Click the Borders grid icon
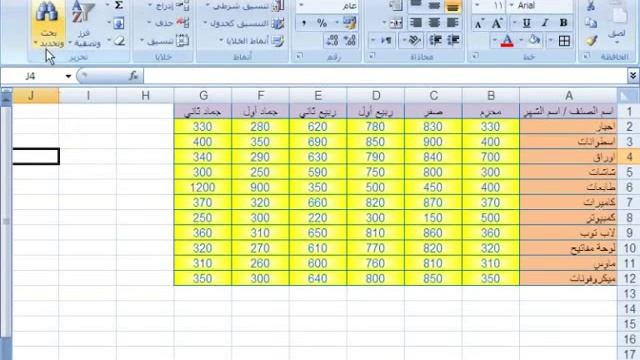This screenshot has height=360, width=640. [x=564, y=40]
